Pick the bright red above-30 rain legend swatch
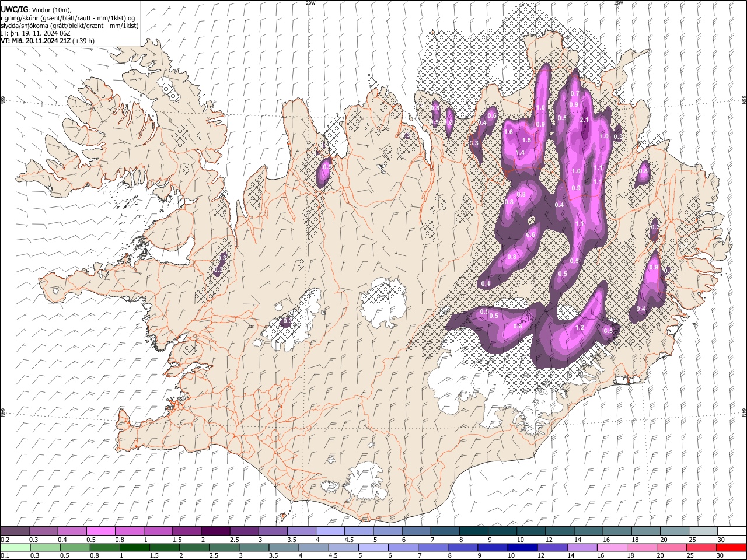 tap(732, 547)
